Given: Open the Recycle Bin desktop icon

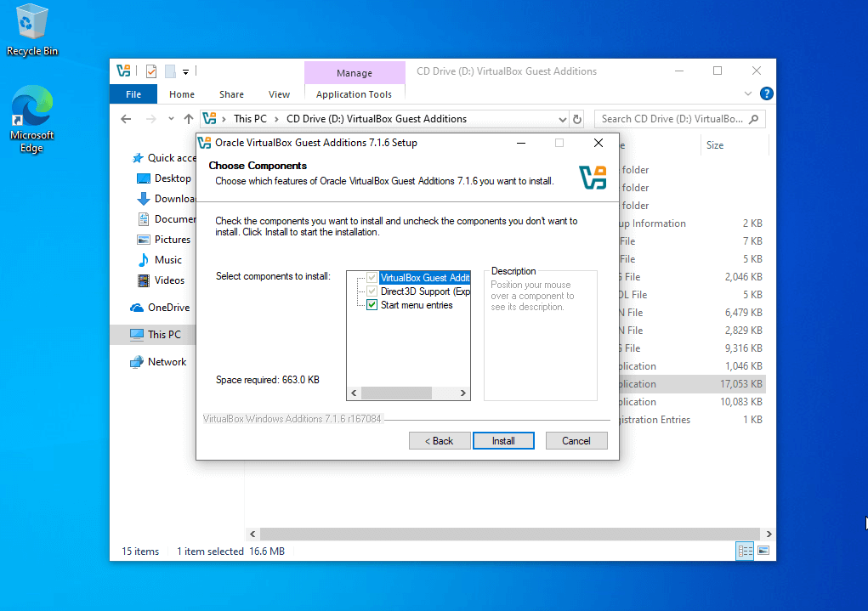Looking at the screenshot, I should point(31,30).
